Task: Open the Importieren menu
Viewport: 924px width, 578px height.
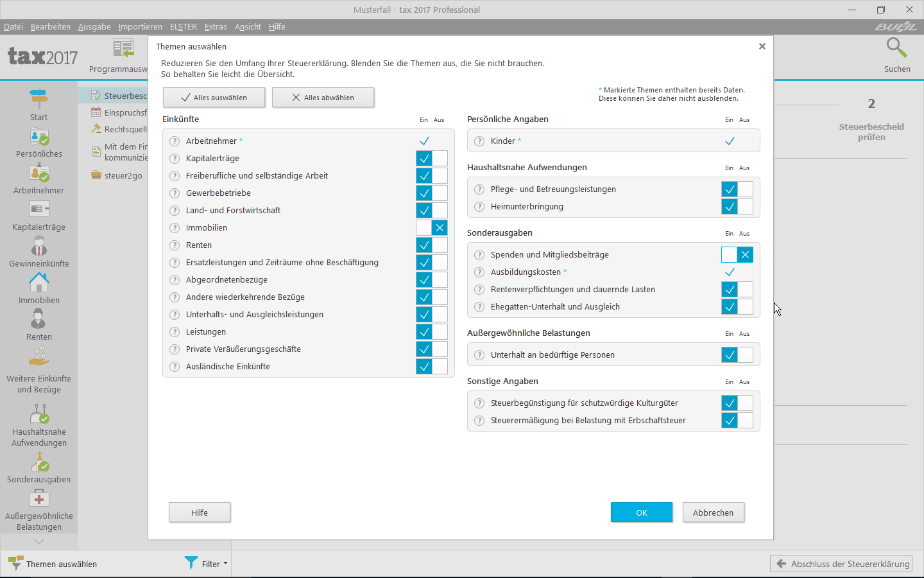Action: coord(140,27)
